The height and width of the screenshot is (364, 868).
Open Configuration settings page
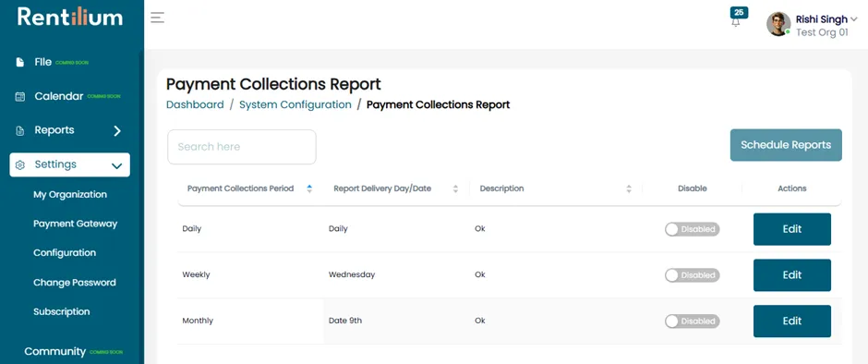click(x=65, y=252)
